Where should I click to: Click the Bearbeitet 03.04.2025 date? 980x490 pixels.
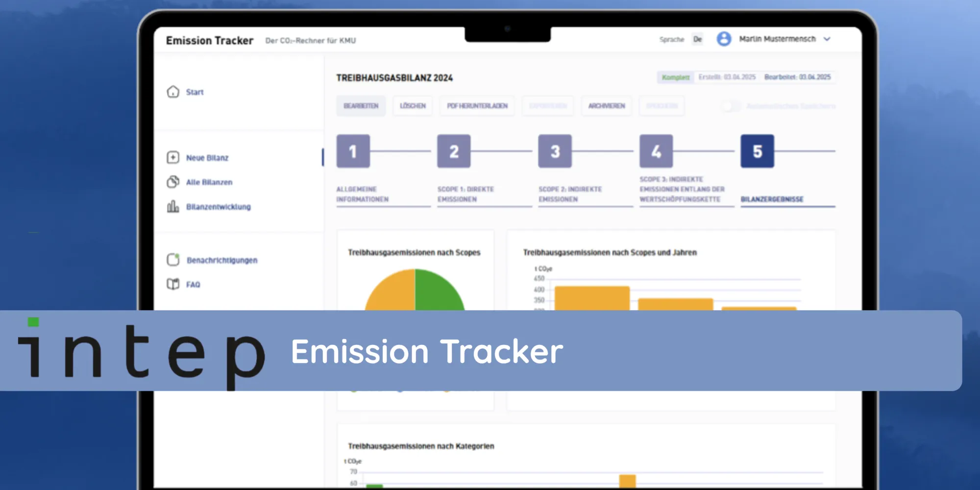click(x=798, y=77)
